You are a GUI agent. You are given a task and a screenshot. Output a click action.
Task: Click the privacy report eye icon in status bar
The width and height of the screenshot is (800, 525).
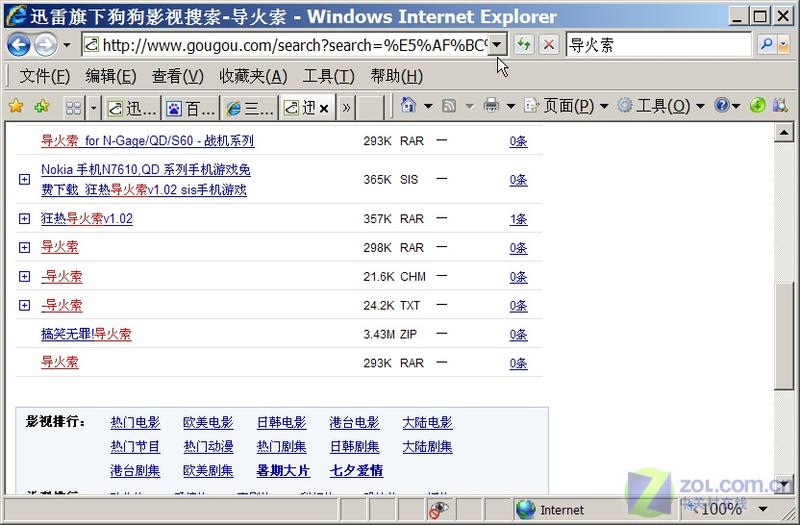pos(439,509)
